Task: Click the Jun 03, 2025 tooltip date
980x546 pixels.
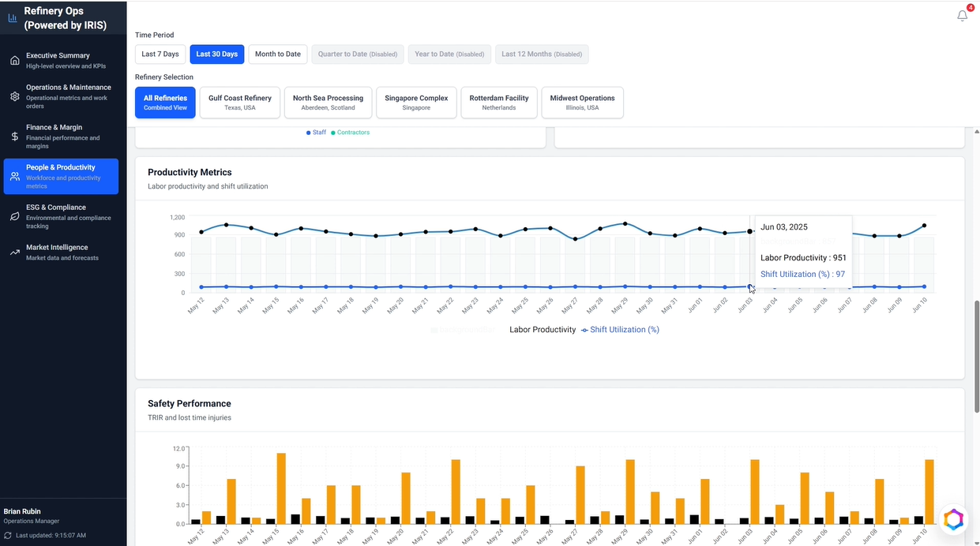Action: click(x=784, y=227)
